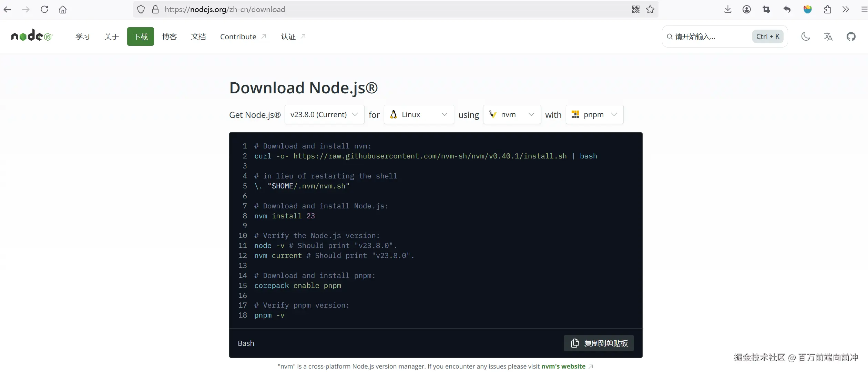Open browser extensions puzzle icon
This screenshot has height=372, width=868.
[827, 9]
